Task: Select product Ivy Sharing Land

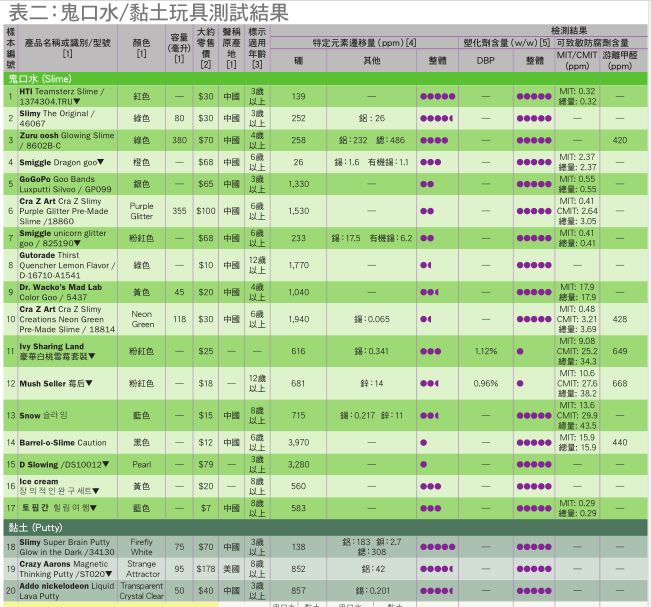Action: click(x=58, y=351)
